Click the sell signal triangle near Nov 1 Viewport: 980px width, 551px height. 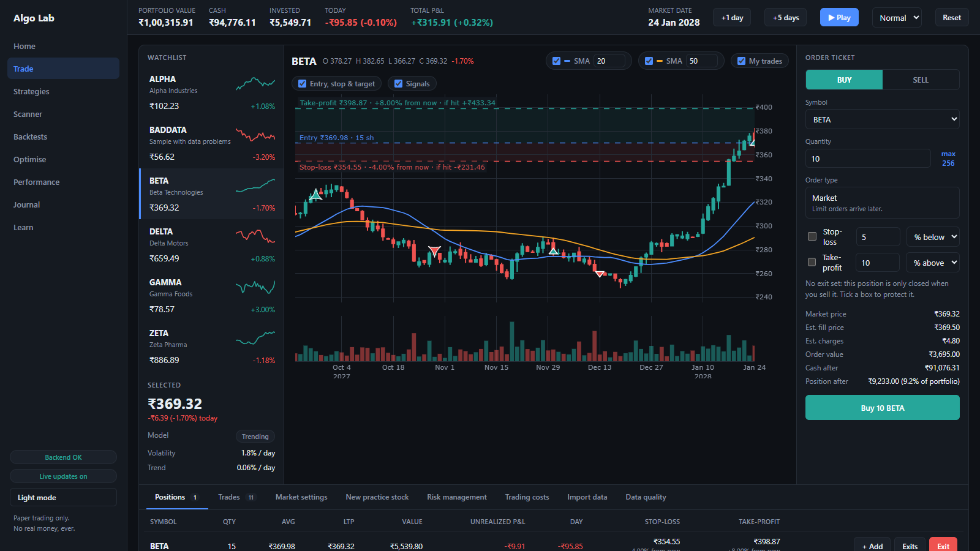pos(434,250)
